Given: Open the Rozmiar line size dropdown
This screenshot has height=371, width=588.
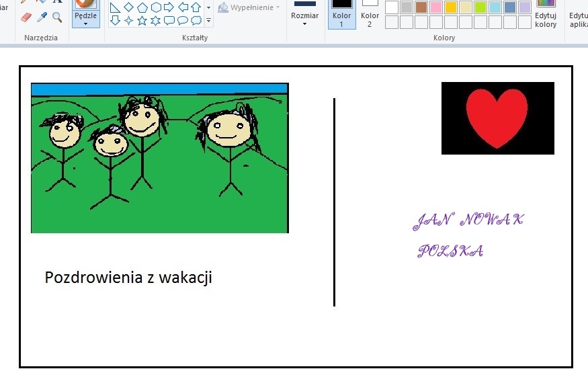Looking at the screenshot, I should [x=304, y=14].
